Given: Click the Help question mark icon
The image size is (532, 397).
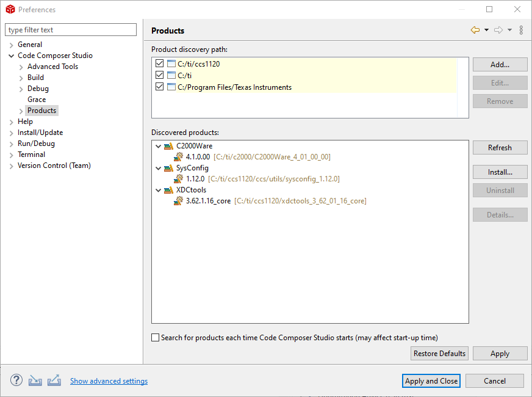Looking at the screenshot, I should point(16,381).
